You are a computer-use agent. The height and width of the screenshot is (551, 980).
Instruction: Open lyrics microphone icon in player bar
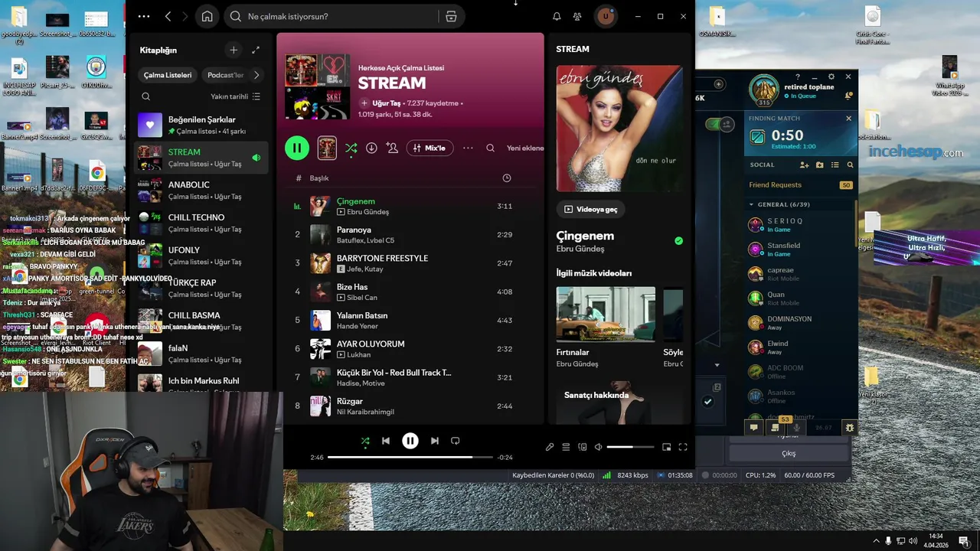pos(550,447)
